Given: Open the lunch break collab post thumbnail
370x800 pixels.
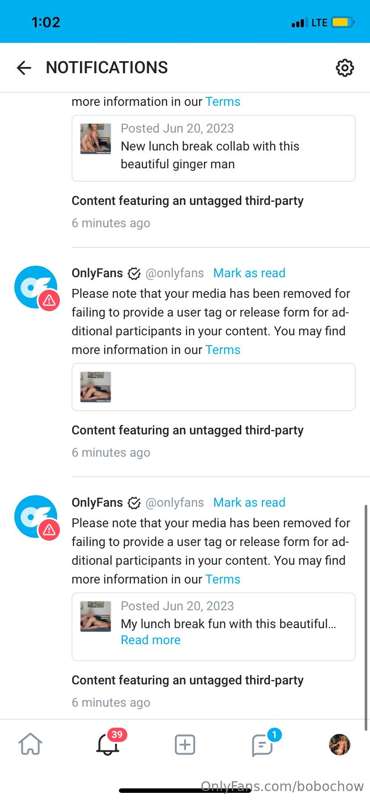Looking at the screenshot, I should coord(95,138).
